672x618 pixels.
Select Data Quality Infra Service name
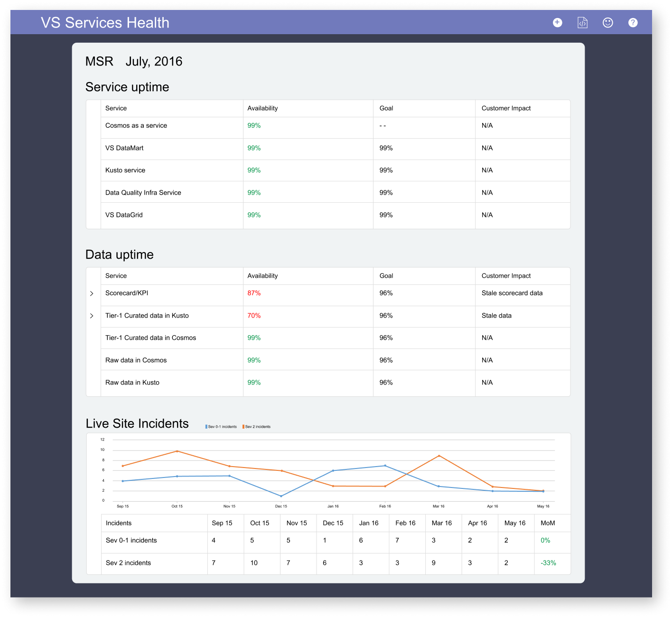coord(143,192)
